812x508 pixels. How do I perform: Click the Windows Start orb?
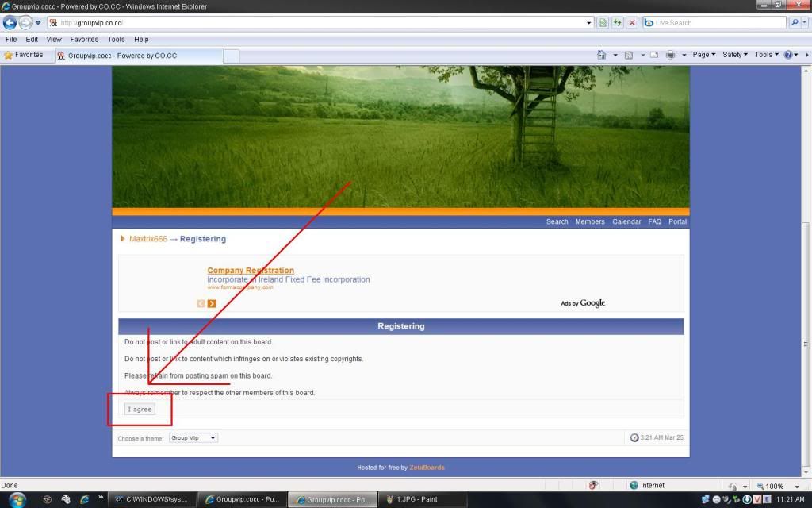pyautogui.click(x=17, y=499)
